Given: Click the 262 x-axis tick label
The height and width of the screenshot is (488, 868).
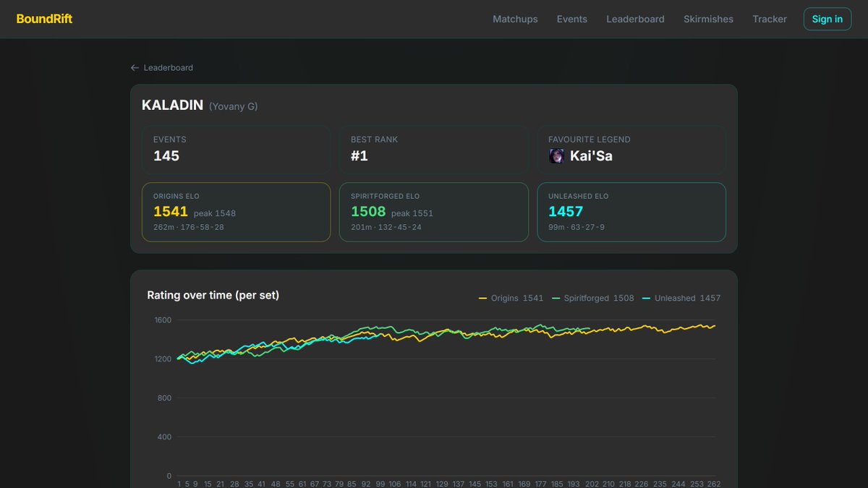Looking at the screenshot, I should click(713, 484).
